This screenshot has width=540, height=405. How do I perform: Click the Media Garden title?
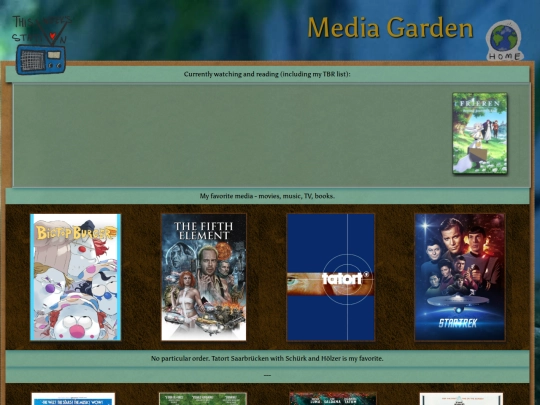390,28
